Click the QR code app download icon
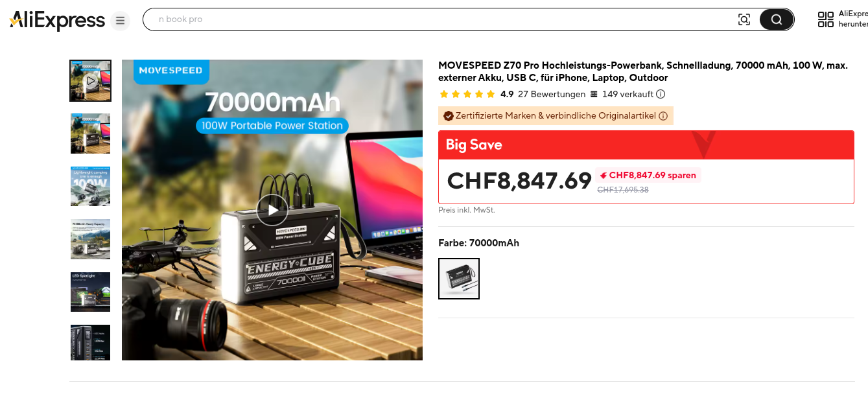This screenshot has width=868, height=409. 826,19
